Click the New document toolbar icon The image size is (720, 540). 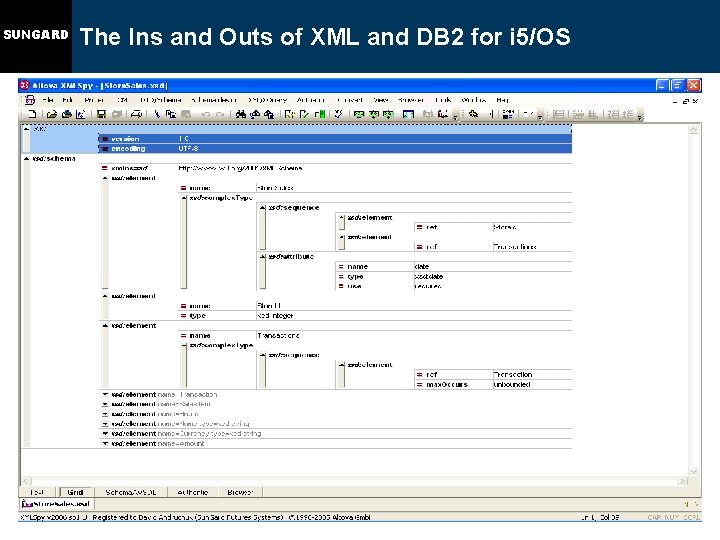point(32,114)
